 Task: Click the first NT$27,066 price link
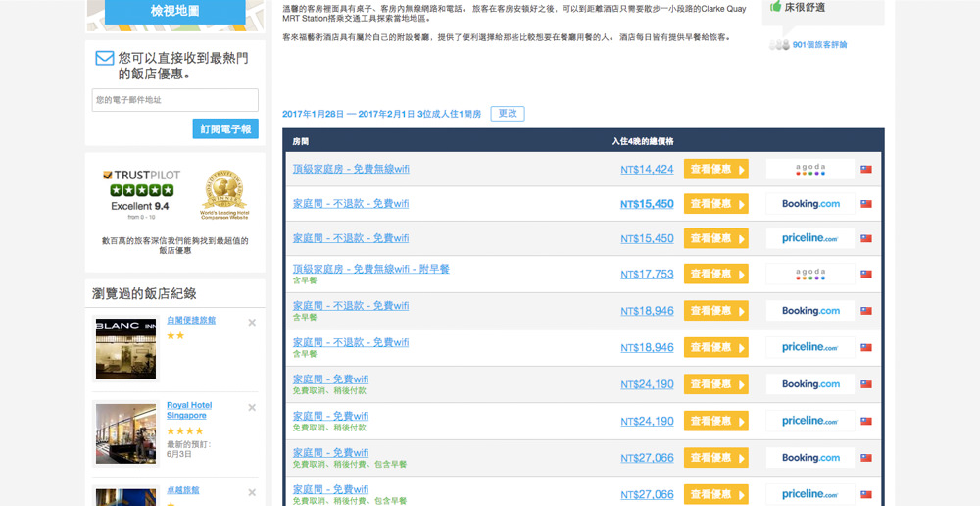pos(647,458)
